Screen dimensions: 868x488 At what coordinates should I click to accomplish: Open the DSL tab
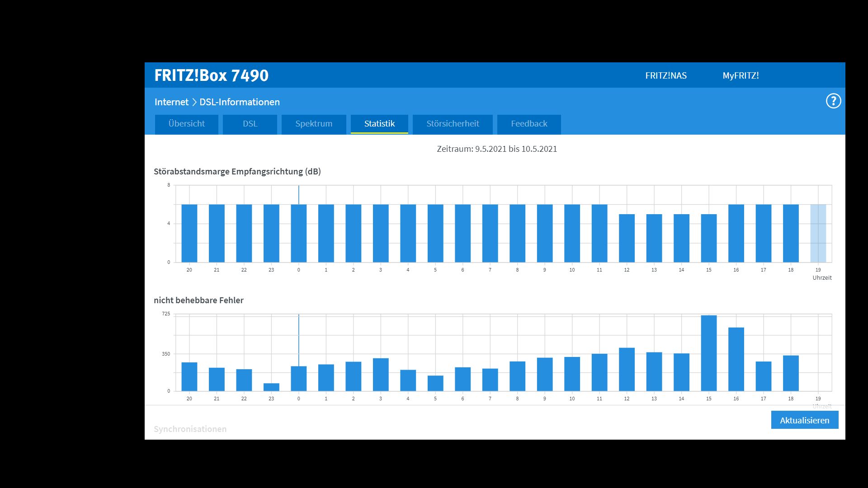(x=250, y=124)
